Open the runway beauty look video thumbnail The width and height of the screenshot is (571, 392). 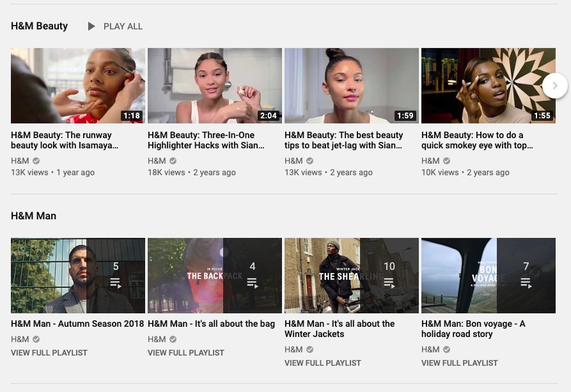point(78,86)
